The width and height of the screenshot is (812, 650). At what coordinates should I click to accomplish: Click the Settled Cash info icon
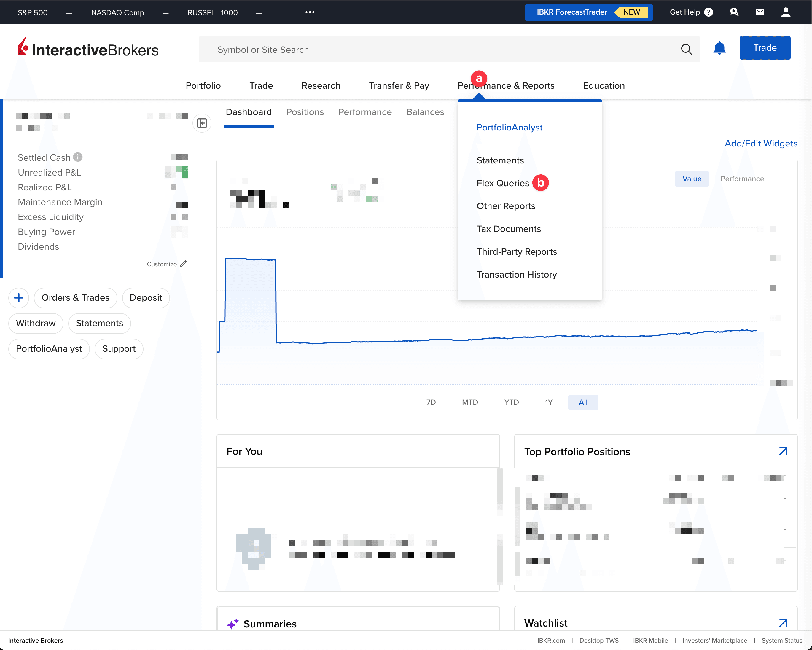[x=78, y=157]
